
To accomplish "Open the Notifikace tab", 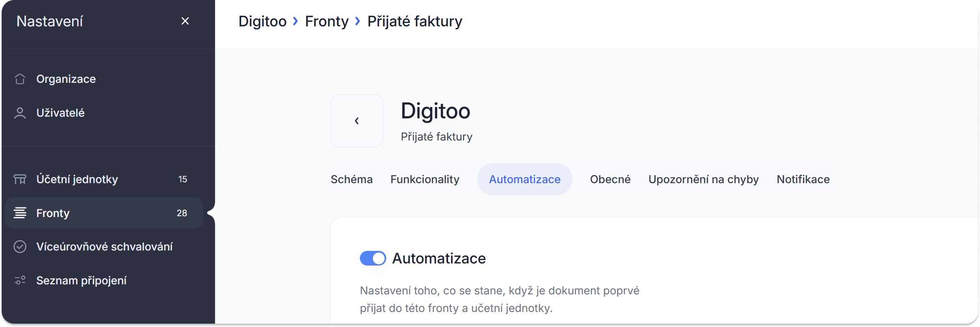I will click(803, 179).
